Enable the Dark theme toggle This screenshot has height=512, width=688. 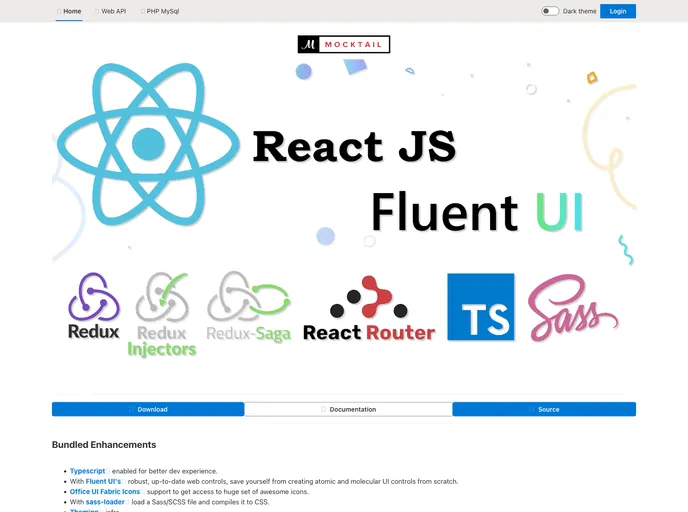pos(550,11)
